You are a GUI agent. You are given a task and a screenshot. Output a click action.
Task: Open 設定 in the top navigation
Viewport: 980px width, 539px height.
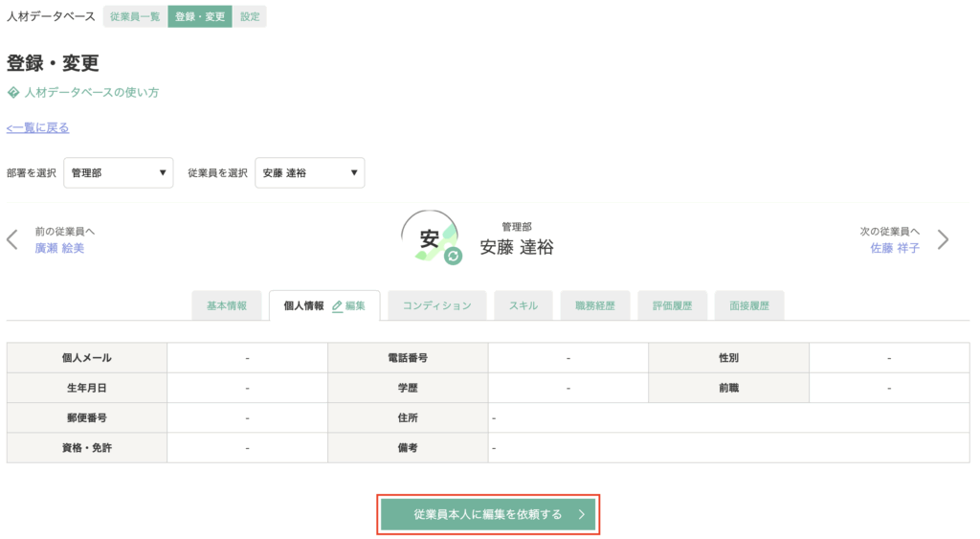(x=250, y=17)
